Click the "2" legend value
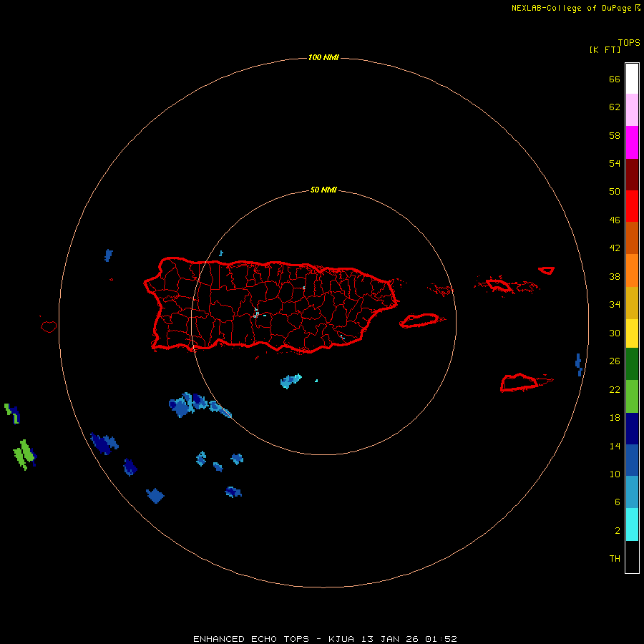The image size is (644, 644). pos(618,531)
